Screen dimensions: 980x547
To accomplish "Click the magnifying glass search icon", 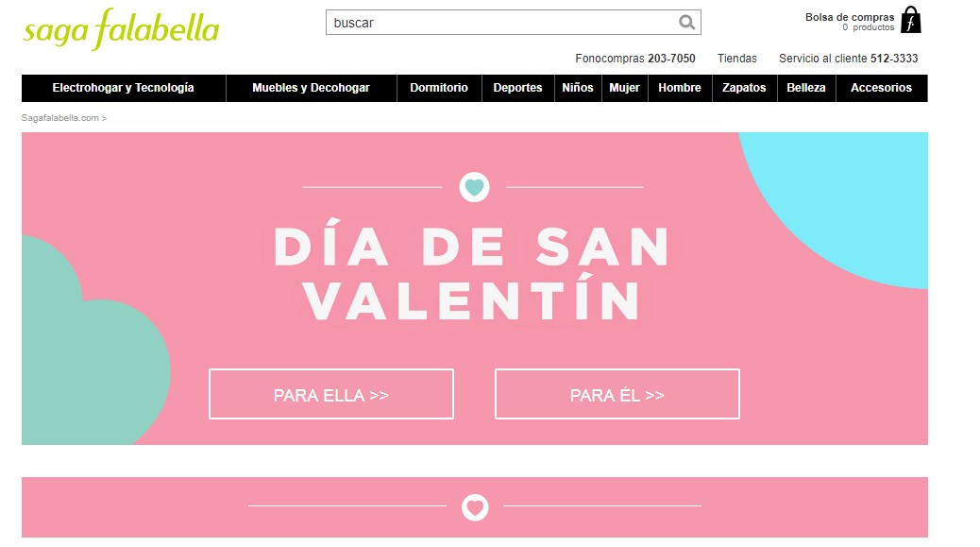I will [686, 23].
